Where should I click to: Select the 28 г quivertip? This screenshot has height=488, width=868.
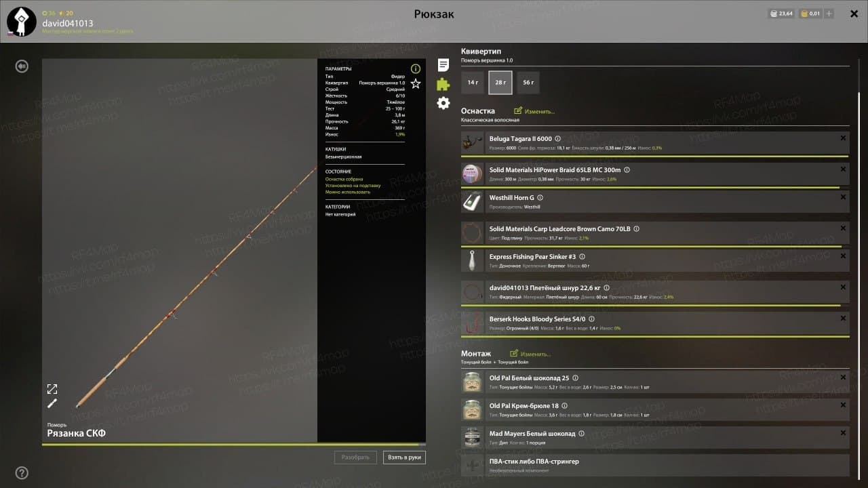point(500,83)
